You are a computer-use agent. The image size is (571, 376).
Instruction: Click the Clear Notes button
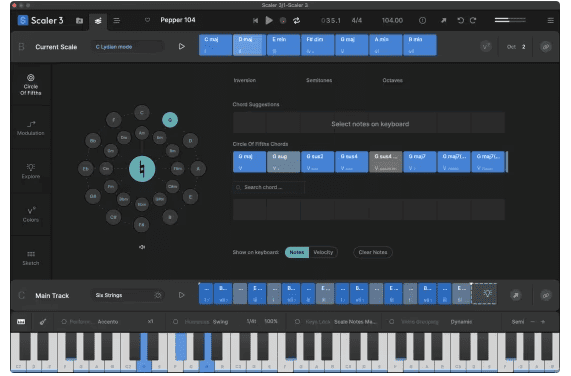[373, 252]
